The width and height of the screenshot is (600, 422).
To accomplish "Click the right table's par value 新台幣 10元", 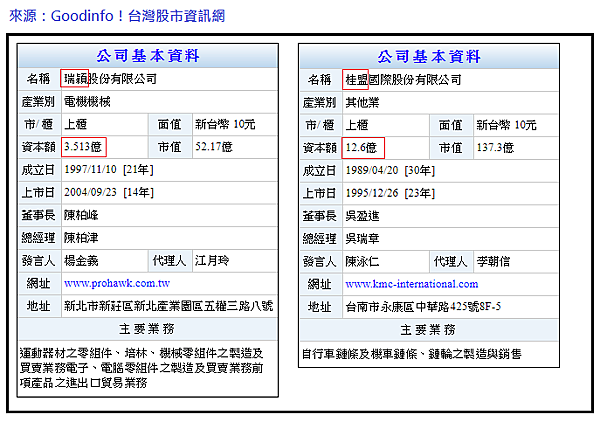I will coord(507,125).
